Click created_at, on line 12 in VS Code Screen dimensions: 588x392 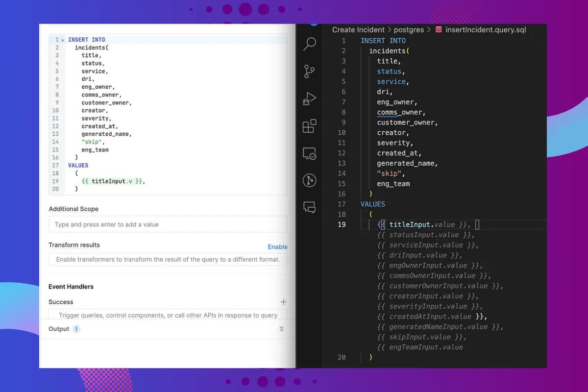tap(399, 153)
